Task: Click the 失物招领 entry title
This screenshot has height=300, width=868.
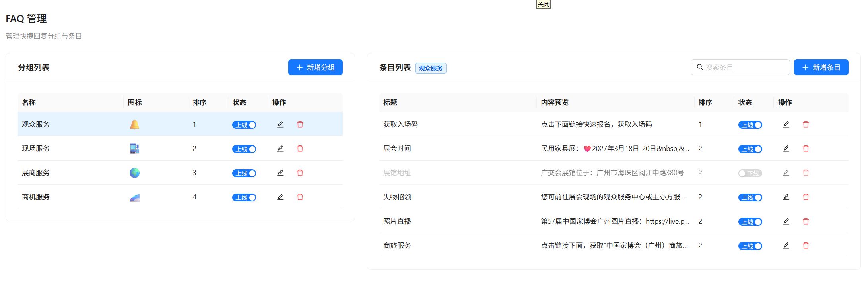Action: [397, 197]
